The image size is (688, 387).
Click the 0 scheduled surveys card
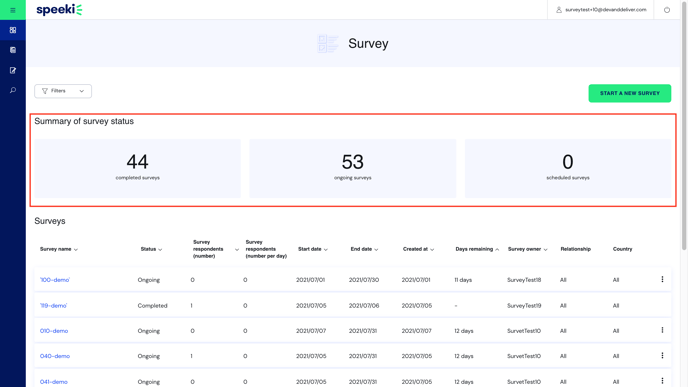[x=568, y=168]
